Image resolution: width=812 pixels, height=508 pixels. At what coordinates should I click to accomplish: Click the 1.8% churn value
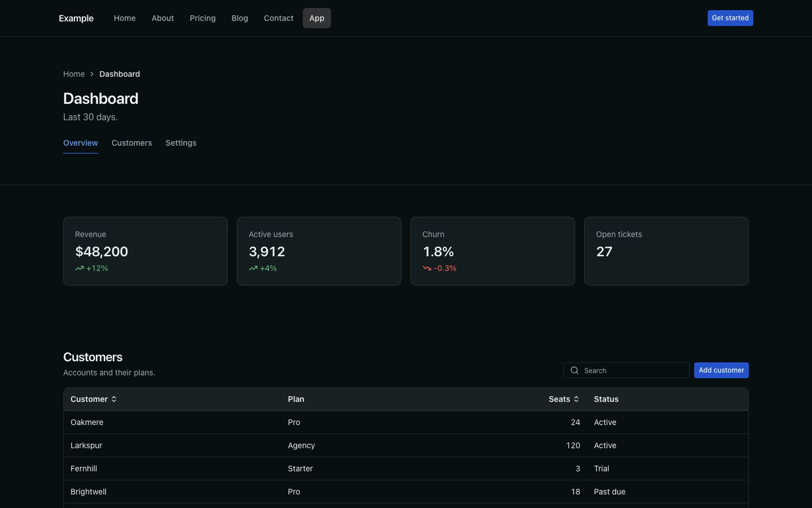pyautogui.click(x=438, y=252)
